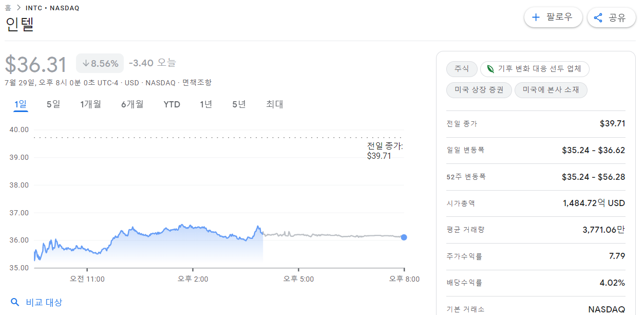Open the YTD chart view
Image resolution: width=644 pixels, height=315 pixels.
172,104
